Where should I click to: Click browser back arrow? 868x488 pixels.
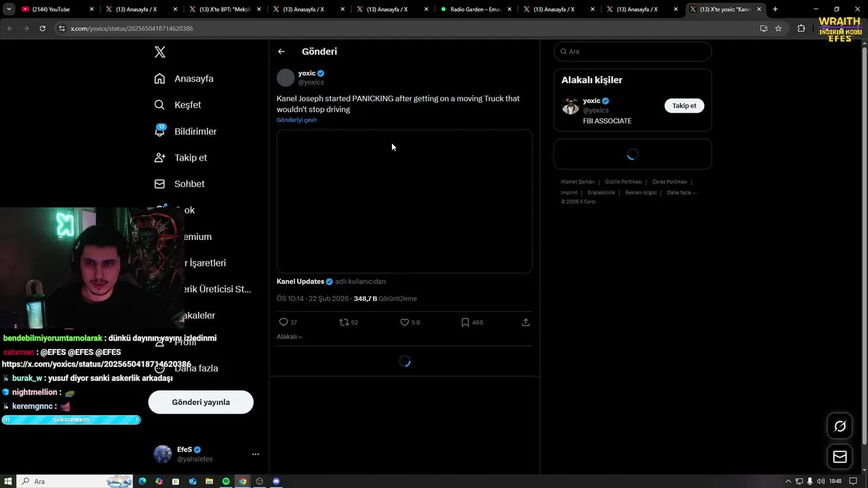click(9, 28)
